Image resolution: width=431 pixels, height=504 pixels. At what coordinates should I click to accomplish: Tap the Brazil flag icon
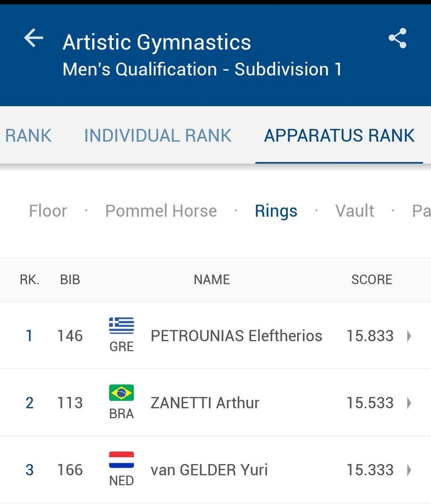coord(121,392)
